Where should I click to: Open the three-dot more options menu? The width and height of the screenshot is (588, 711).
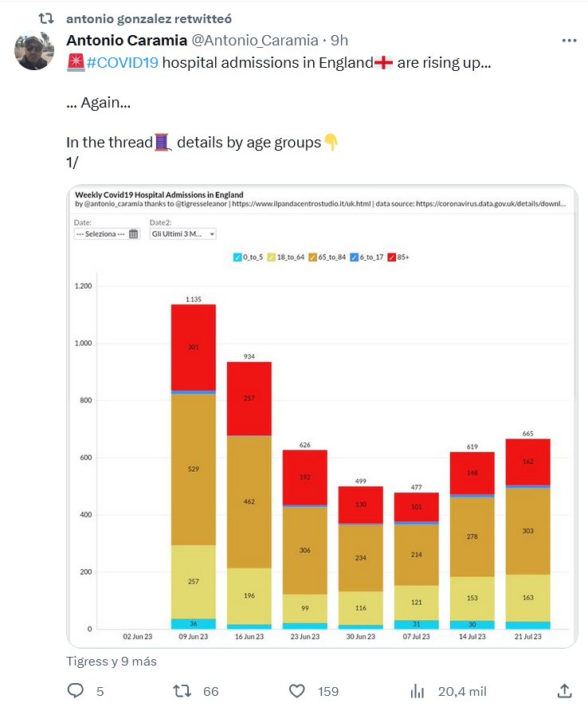(x=569, y=41)
